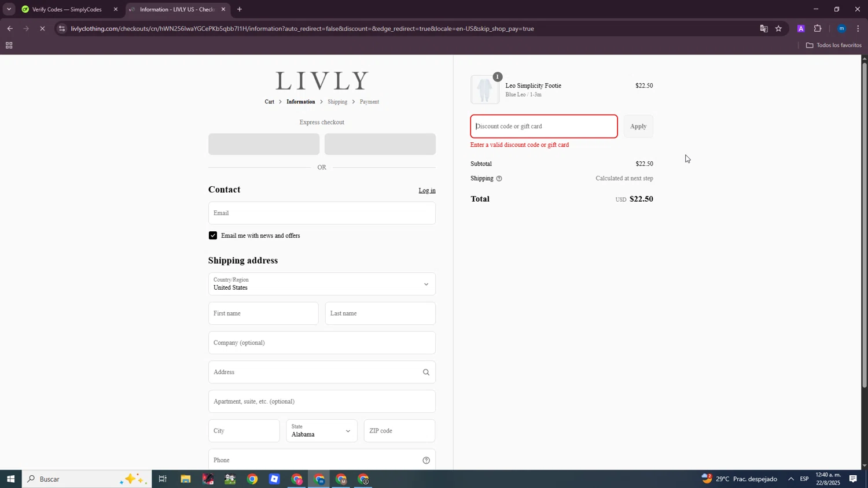Open the notifications center icon
The width and height of the screenshot is (868, 488).
coord(854,479)
